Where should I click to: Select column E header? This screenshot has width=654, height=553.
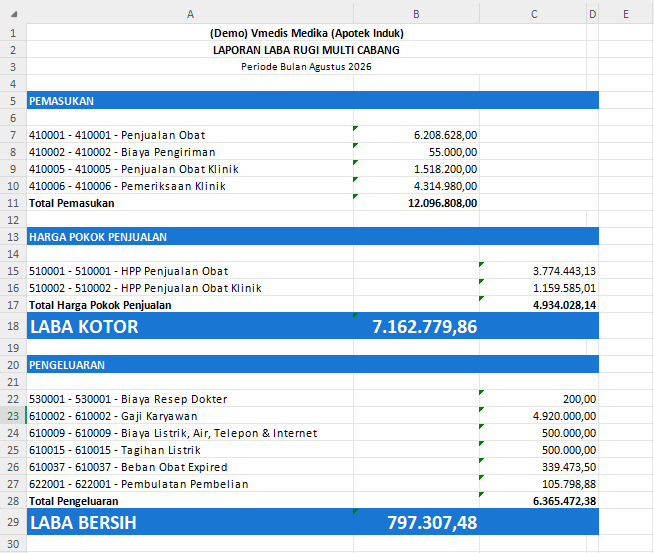coord(626,14)
